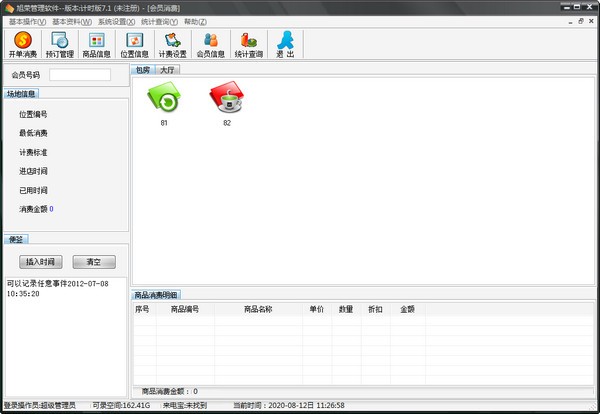The image size is (600, 414).
Task: Click the 金额 column header
Action: pyautogui.click(x=408, y=309)
